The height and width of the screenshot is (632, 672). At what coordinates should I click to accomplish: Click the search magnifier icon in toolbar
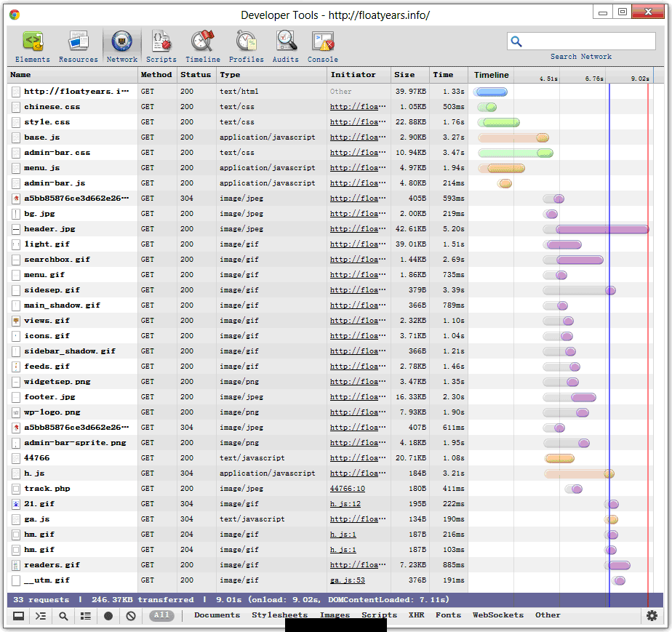point(516,41)
